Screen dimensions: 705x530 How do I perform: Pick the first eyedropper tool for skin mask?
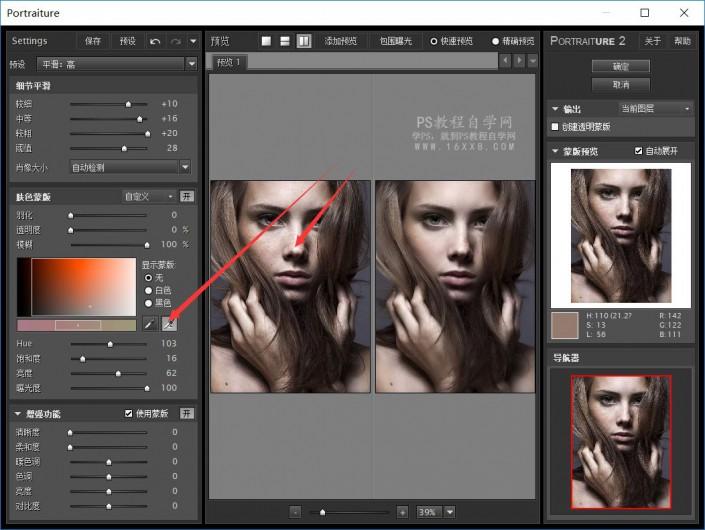[x=149, y=324]
